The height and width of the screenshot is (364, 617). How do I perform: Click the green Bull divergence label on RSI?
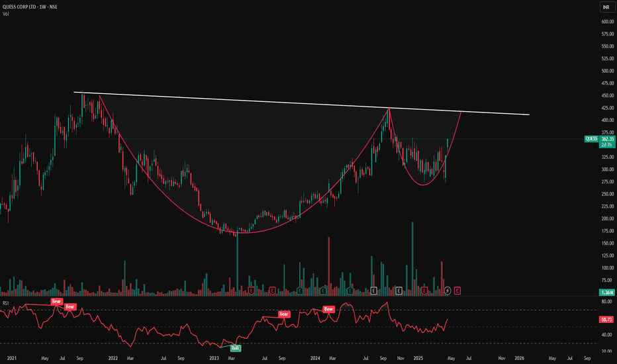pyautogui.click(x=235, y=348)
